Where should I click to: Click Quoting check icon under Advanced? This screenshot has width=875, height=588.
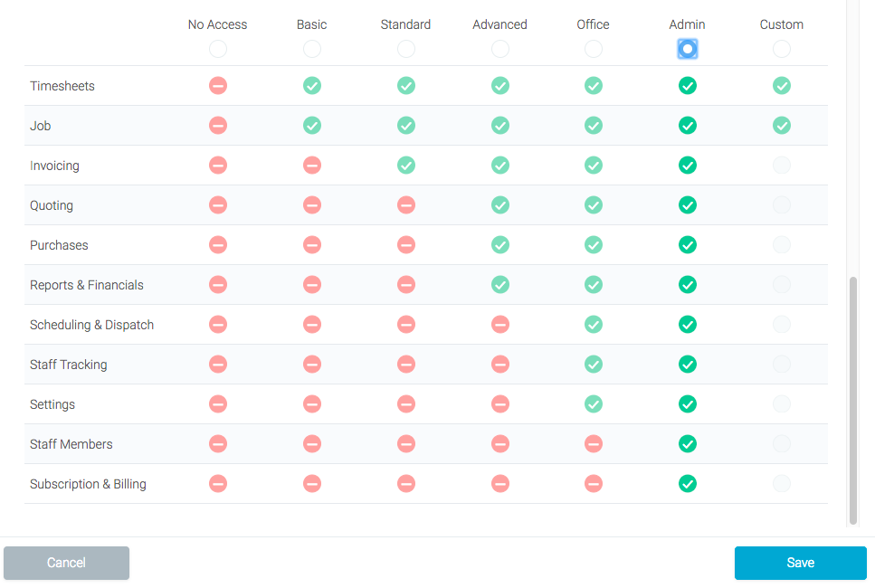(500, 204)
